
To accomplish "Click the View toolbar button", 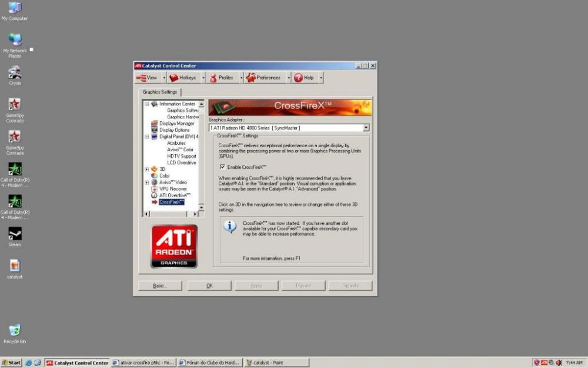I will pos(149,78).
